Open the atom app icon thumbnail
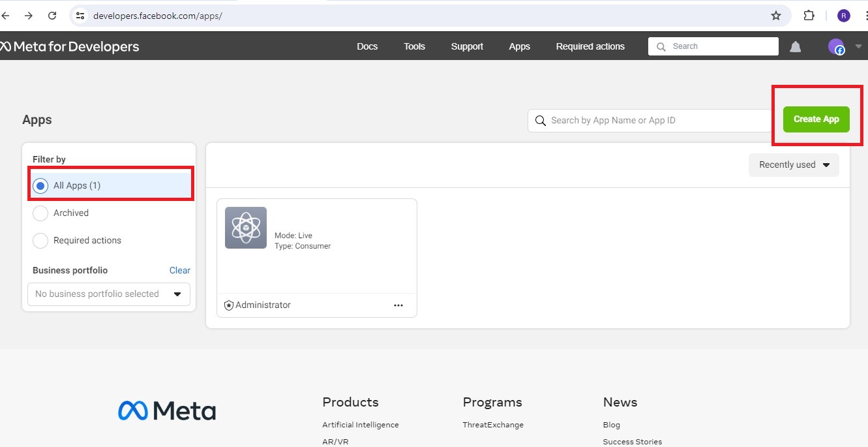This screenshot has height=447, width=868. (246, 228)
